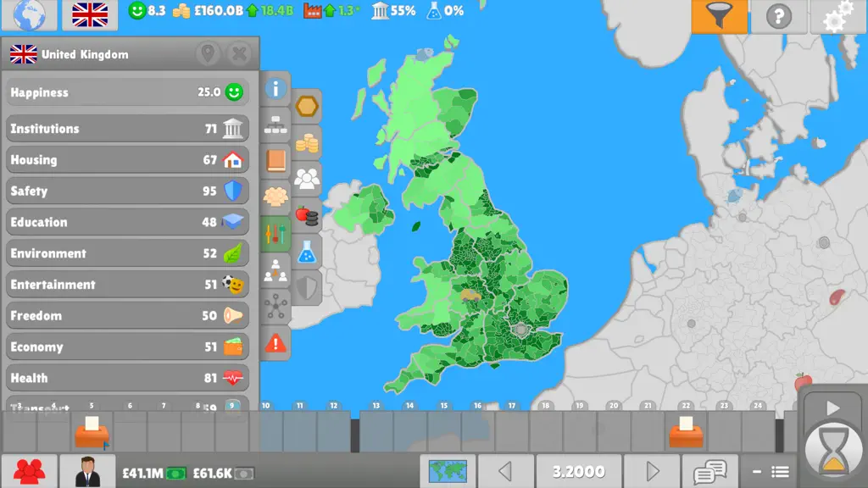
Task: Open the network nodes tab
Action: [x=275, y=307]
